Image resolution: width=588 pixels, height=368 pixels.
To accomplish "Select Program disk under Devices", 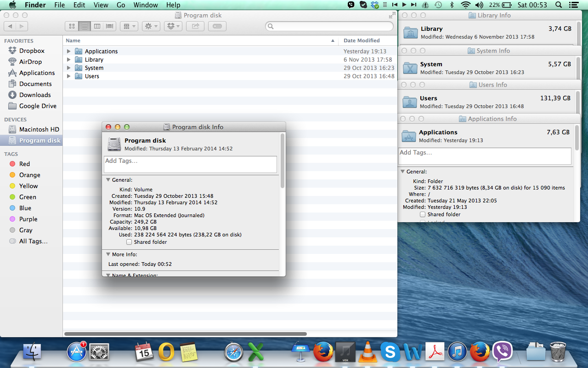I will click(31, 140).
